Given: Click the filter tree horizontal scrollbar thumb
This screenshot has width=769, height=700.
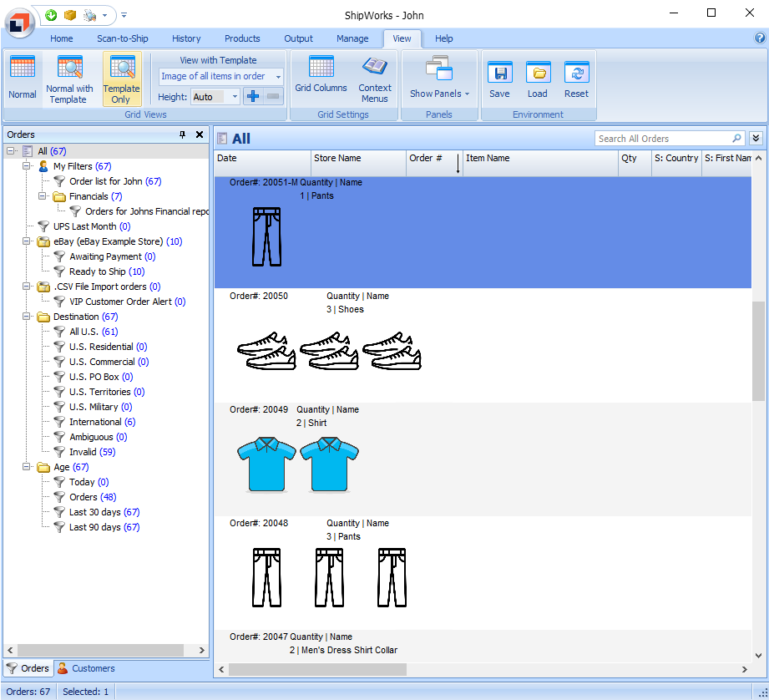Looking at the screenshot, I should click(x=100, y=650).
